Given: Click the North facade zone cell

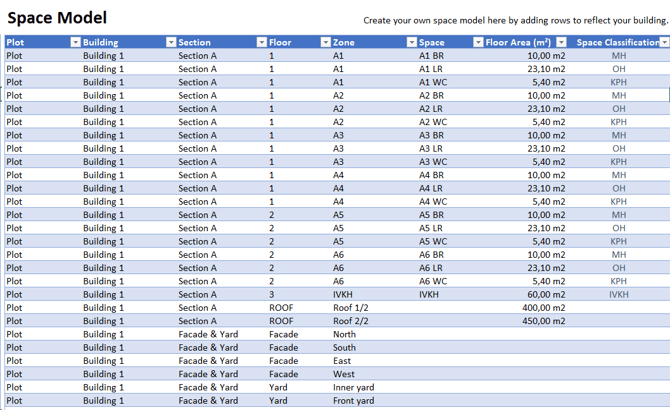Looking at the screenshot, I should (344, 334).
